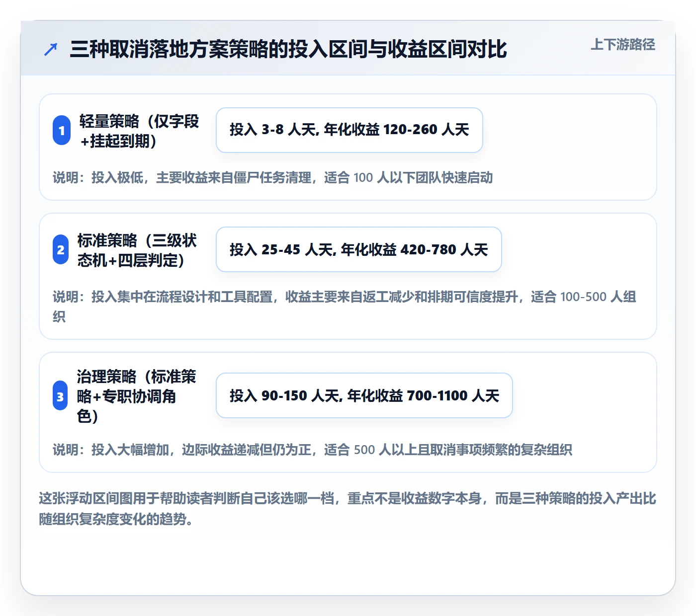Click the 投入 25-45 人天 value box
The image size is (696, 616).
[x=359, y=249]
